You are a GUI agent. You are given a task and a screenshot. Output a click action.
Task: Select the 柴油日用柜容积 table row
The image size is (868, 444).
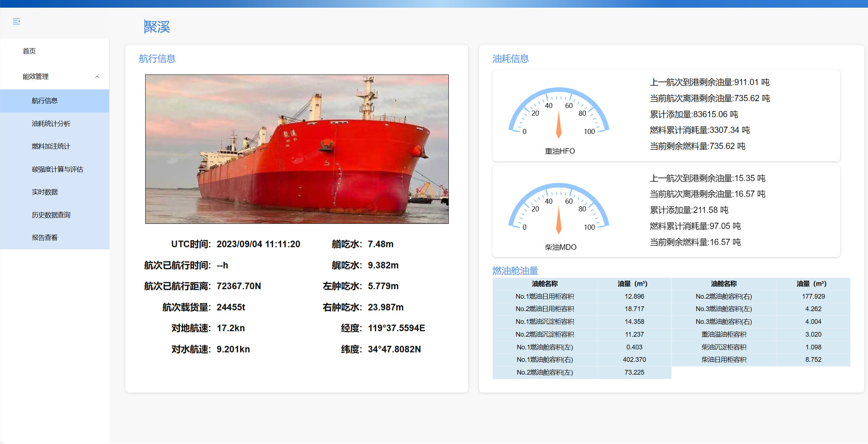click(724, 360)
